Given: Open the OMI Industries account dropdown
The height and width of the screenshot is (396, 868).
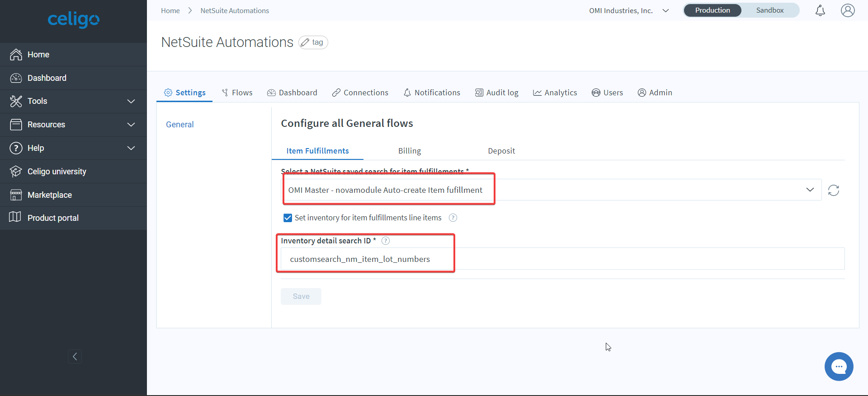Looking at the screenshot, I should point(629,10).
